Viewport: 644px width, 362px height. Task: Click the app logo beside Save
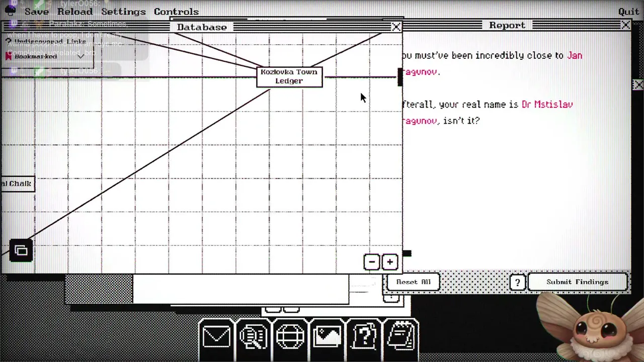tap(10, 11)
